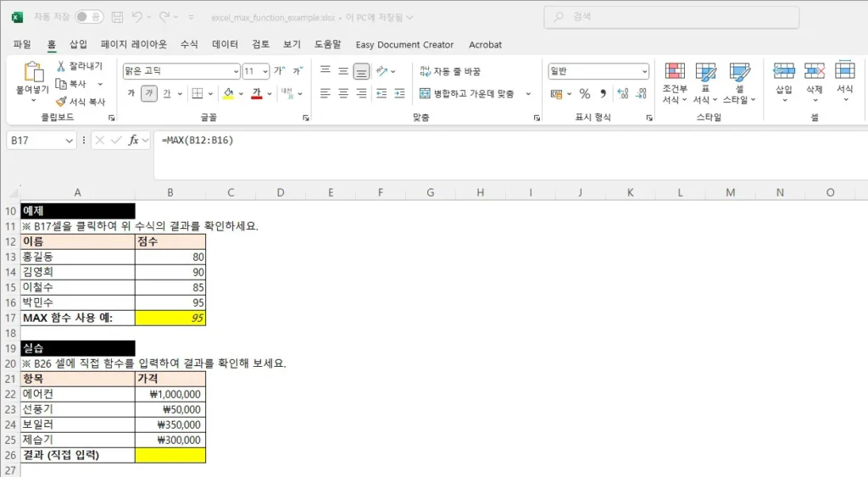Toggle bottom vertical alignment
This screenshot has height=477, width=868.
tap(361, 71)
